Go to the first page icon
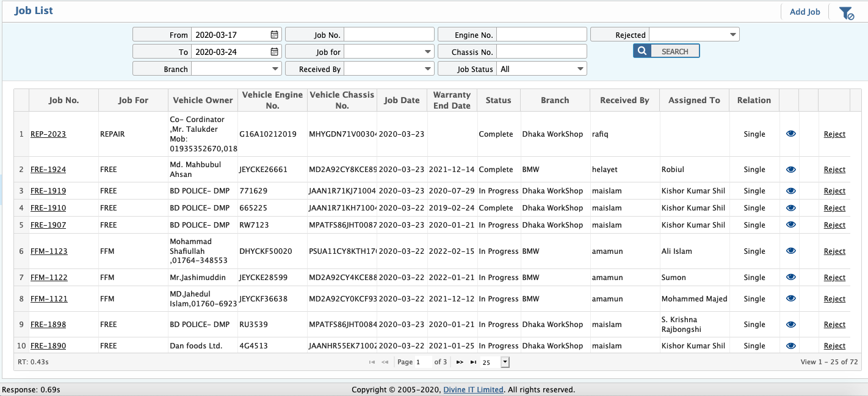 click(x=372, y=362)
